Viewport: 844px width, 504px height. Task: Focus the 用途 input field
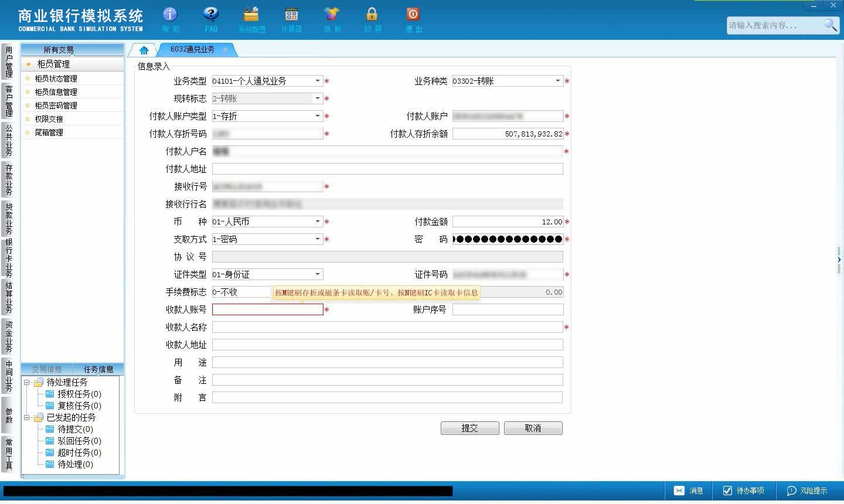[x=387, y=362]
